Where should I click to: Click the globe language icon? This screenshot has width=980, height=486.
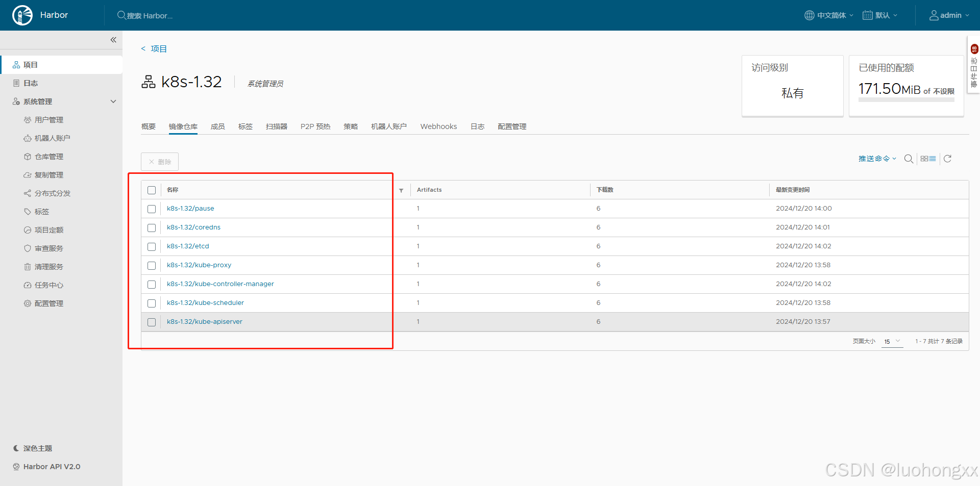[x=810, y=15]
